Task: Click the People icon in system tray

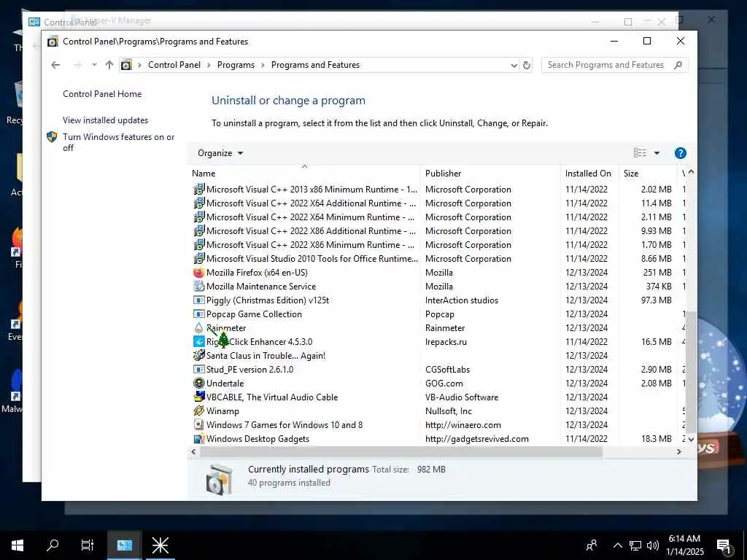Action: pyautogui.click(x=592, y=545)
